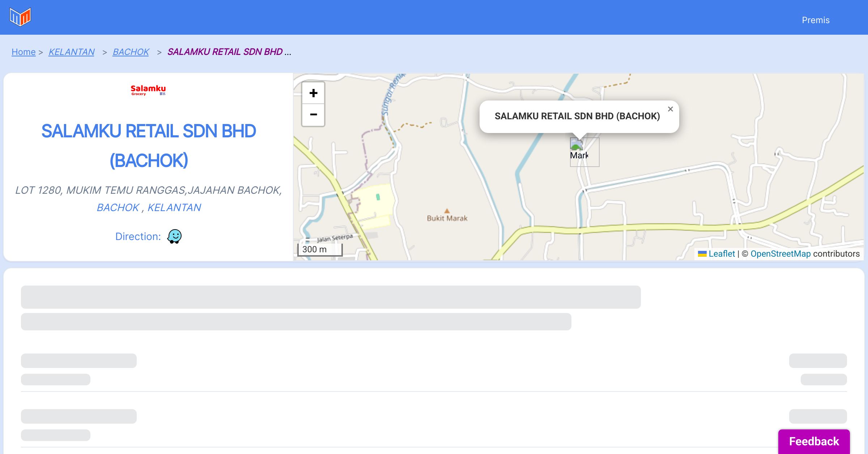Screen dimensions: 868x454
Task: Click the Salamku Grocery logo
Action: (x=148, y=90)
